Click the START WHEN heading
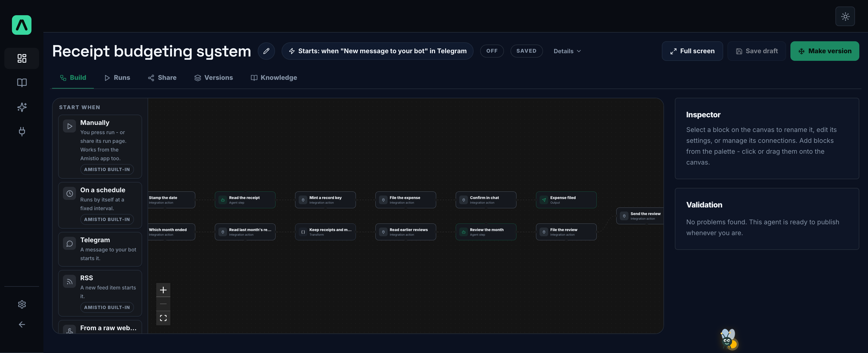 point(79,107)
